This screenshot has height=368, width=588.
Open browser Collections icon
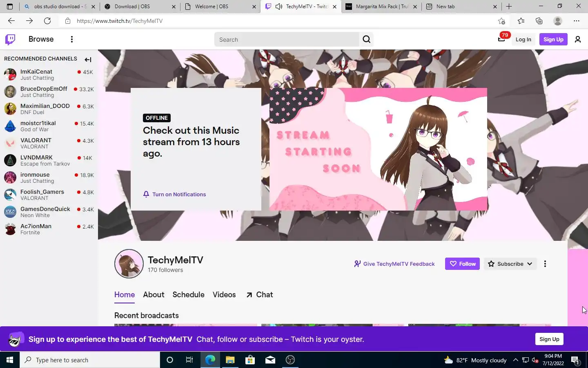(x=539, y=21)
